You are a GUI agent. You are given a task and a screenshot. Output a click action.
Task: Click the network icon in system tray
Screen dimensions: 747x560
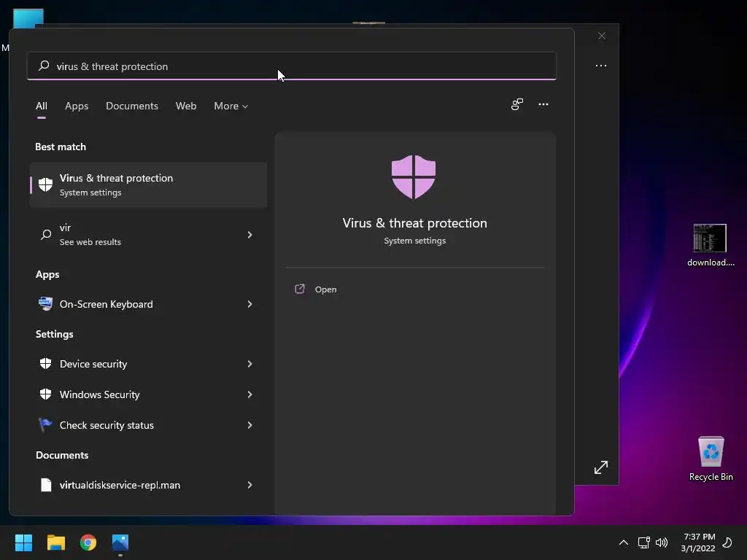[x=643, y=542]
